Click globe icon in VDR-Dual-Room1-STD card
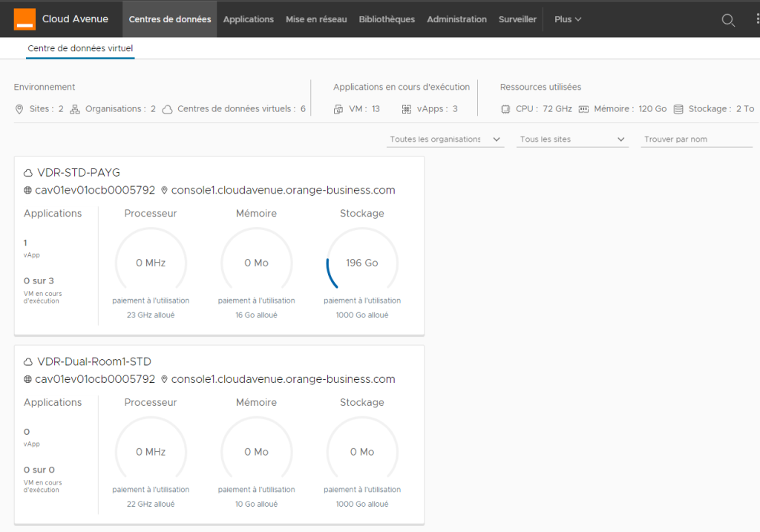This screenshot has height=532, width=760. point(27,379)
